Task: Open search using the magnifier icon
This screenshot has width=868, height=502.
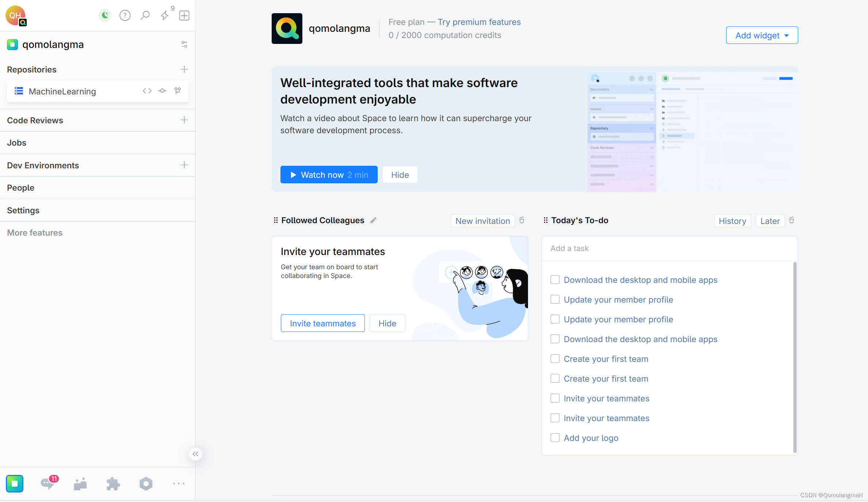Action: (145, 15)
